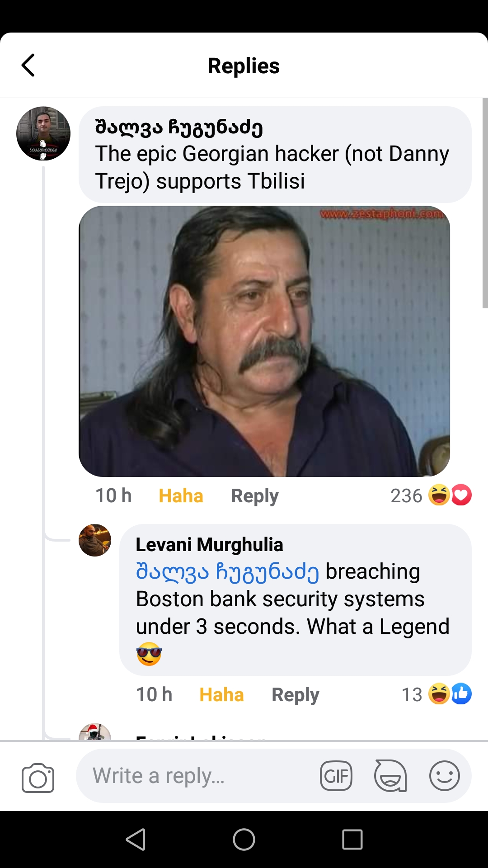Toggle Haha reaction on Levani Murghulia's reply
Viewport: 488px width, 868px height.
point(221,695)
